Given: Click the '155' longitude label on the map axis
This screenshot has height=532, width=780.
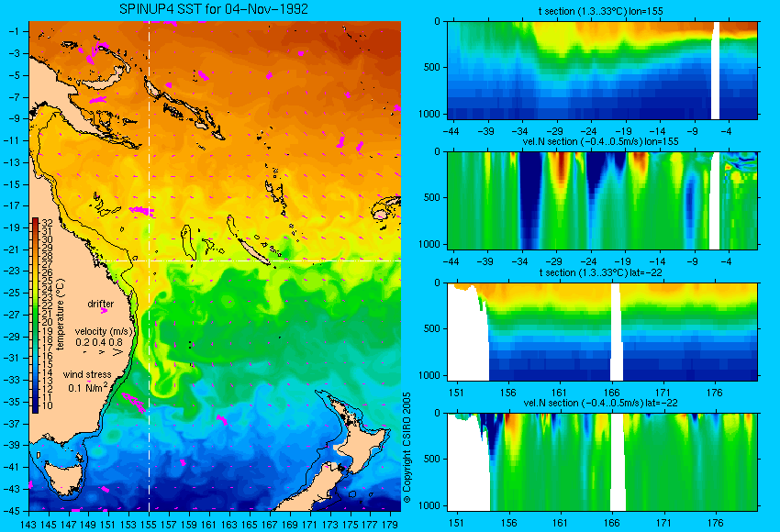Looking at the screenshot, I should click(x=150, y=524).
